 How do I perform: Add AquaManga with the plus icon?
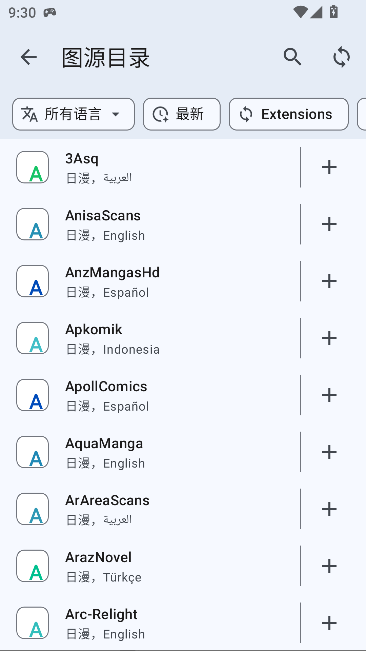tap(329, 452)
